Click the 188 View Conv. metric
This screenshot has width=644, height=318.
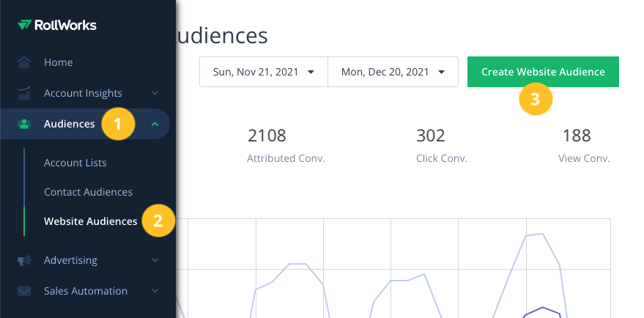(x=585, y=145)
